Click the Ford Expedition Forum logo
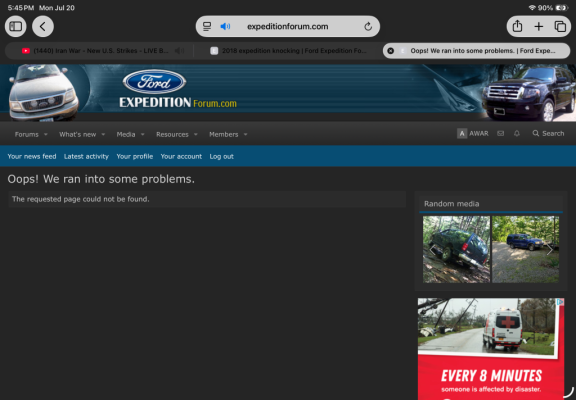This screenshot has width=576, height=400. (x=178, y=89)
